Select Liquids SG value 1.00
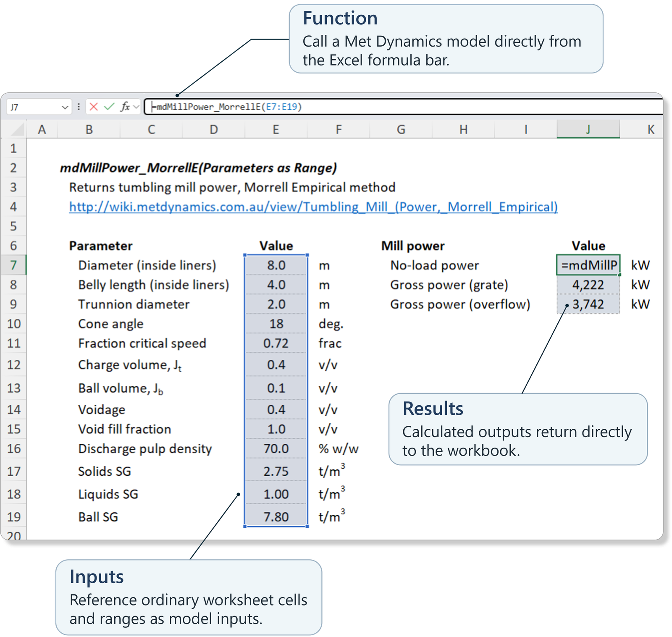Viewport: 672px width, 637px height. coord(276,494)
